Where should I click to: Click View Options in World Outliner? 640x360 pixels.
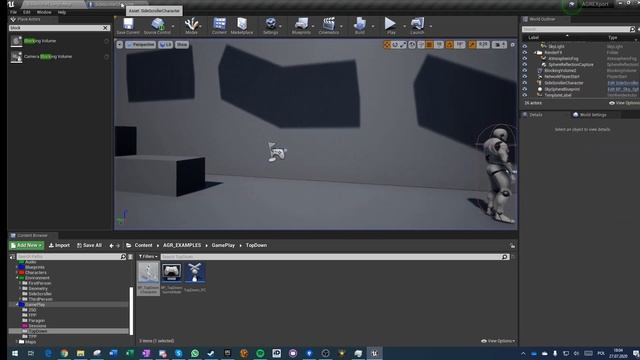(624, 103)
